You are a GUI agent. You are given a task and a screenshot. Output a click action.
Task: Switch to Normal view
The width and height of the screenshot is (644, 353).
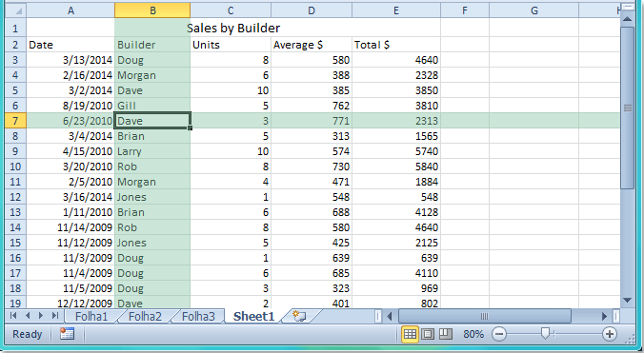410,334
